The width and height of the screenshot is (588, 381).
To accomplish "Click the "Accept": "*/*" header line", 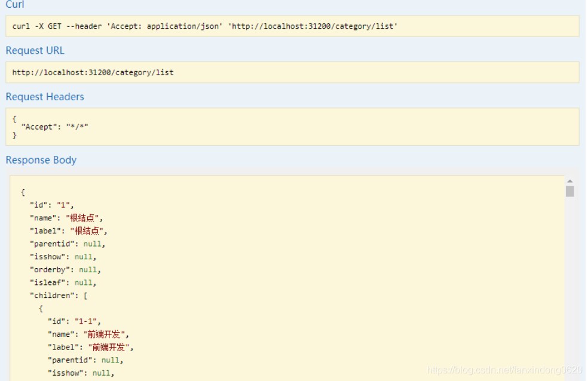I will (55, 127).
